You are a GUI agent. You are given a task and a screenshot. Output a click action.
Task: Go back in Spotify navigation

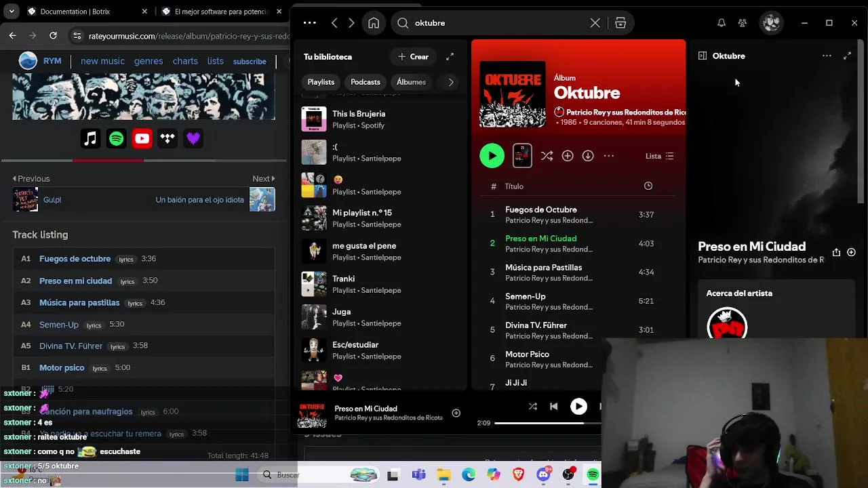pos(334,23)
